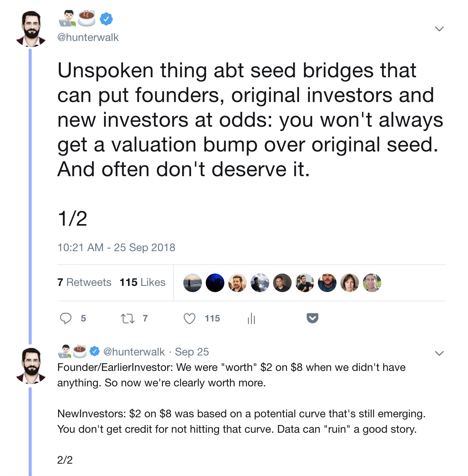Click the retweet arrows icon
Viewport: 468px width, 476px height.
[127, 319]
